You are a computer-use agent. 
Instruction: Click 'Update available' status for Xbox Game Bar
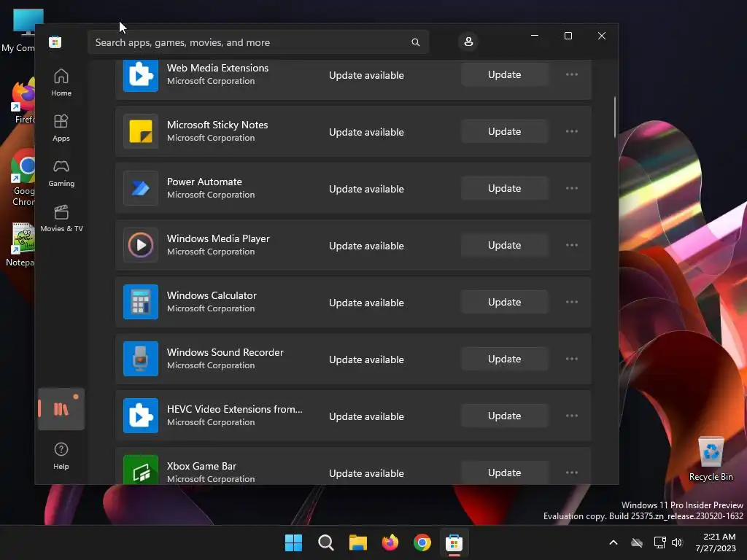point(366,473)
